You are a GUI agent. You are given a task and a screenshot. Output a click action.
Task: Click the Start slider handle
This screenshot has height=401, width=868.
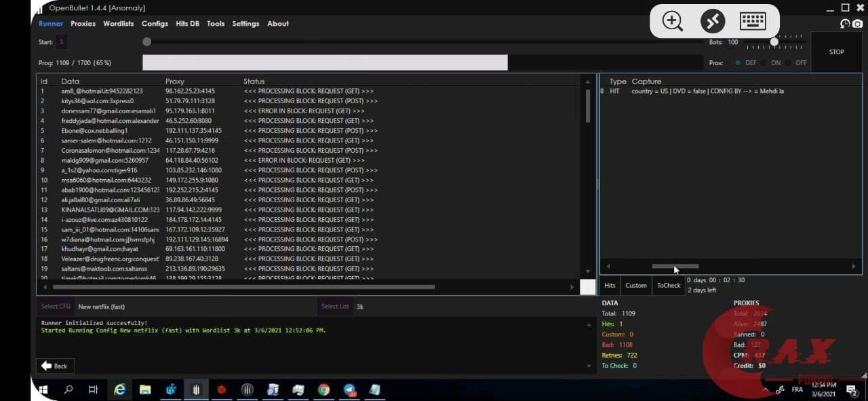(146, 42)
